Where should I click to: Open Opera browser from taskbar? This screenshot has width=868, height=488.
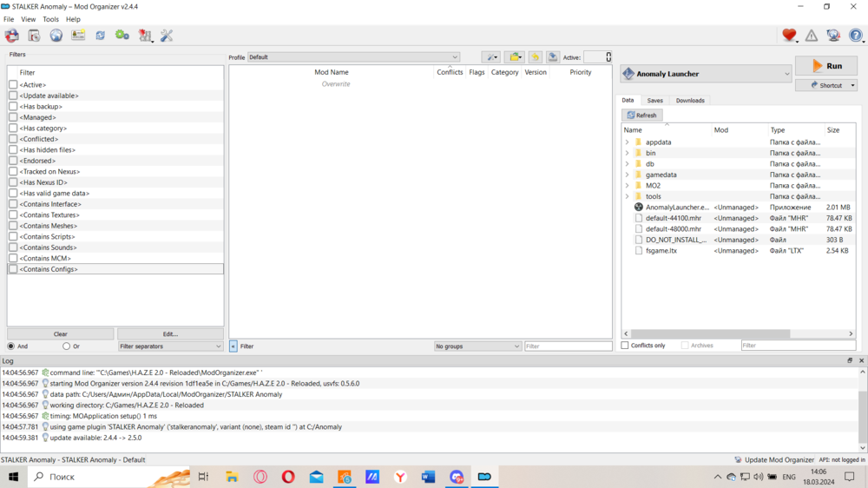tap(288, 477)
